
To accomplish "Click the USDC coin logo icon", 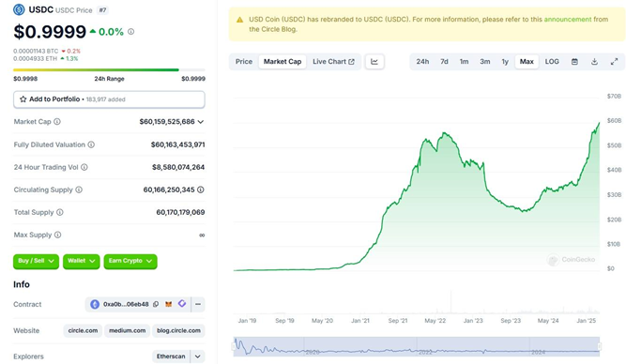I will tap(19, 9).
